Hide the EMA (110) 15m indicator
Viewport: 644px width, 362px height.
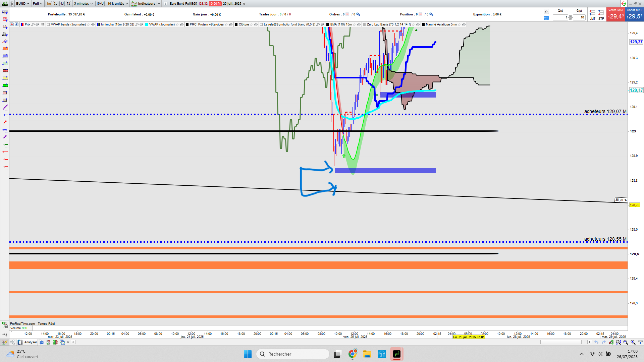359,24
